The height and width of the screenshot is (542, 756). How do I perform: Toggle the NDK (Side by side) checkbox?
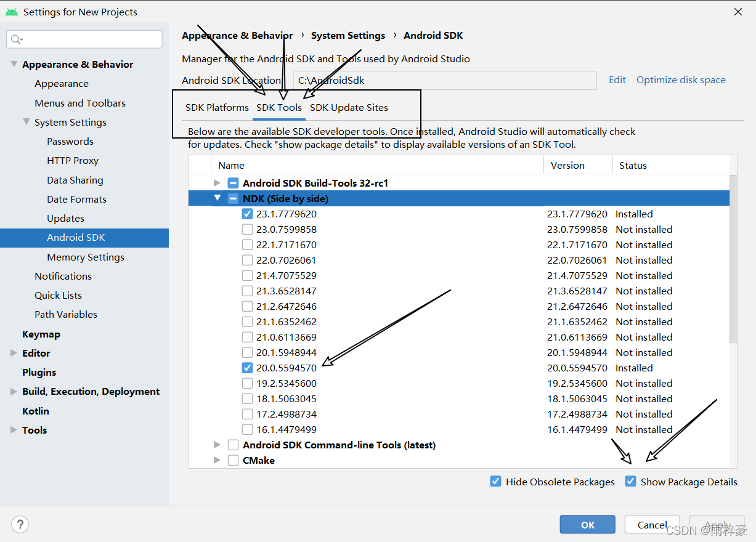coord(233,198)
